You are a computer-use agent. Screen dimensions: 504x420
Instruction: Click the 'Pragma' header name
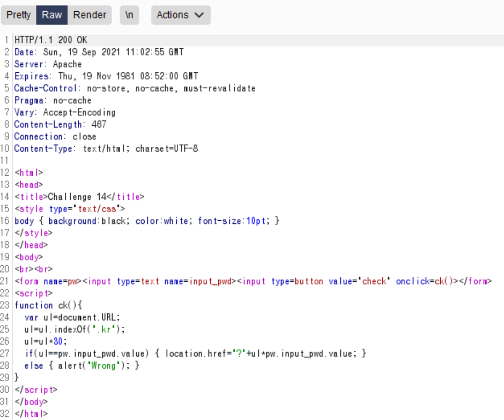tap(28, 101)
